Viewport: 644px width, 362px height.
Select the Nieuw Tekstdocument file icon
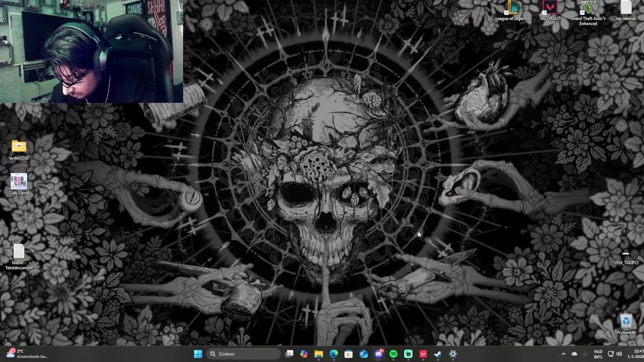[x=19, y=257]
